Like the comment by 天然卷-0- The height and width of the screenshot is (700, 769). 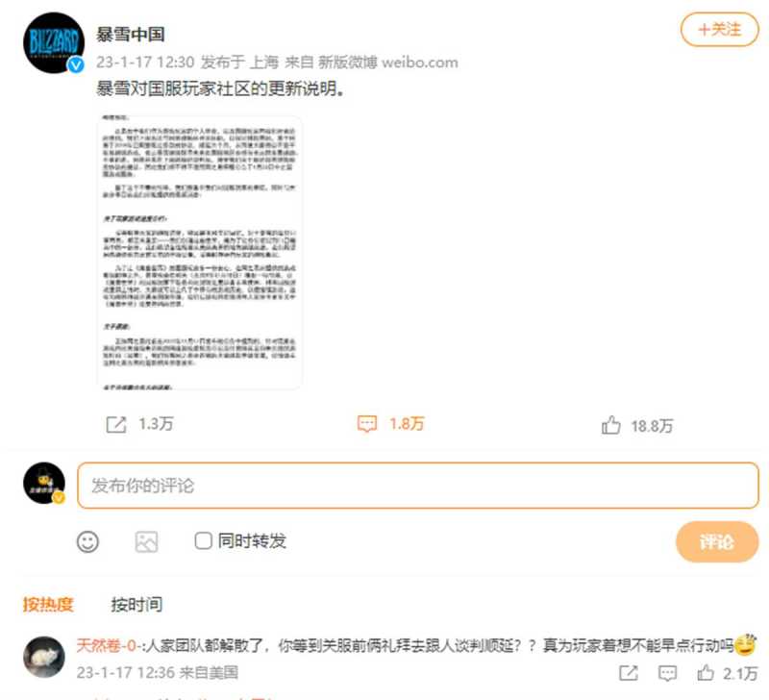[x=706, y=672]
